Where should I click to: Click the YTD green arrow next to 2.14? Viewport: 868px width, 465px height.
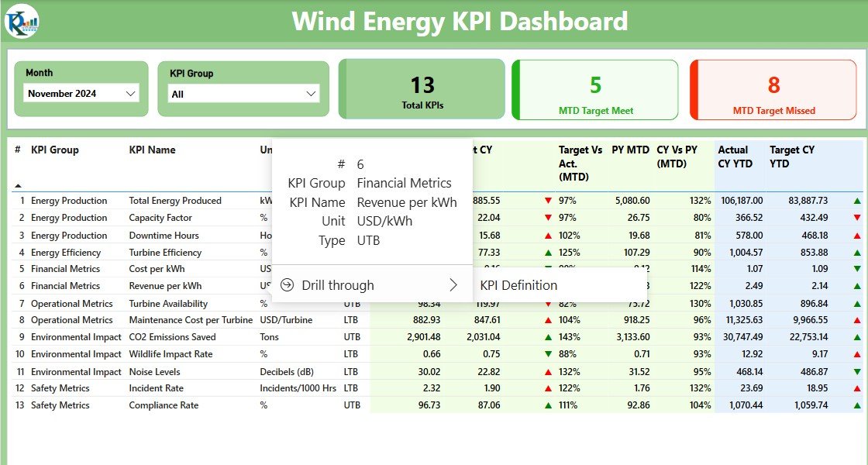pos(857,286)
